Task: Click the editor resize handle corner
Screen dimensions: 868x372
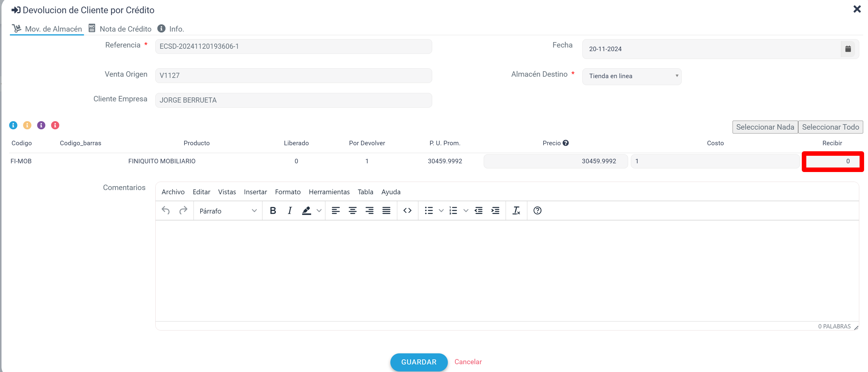Action: [x=856, y=327]
